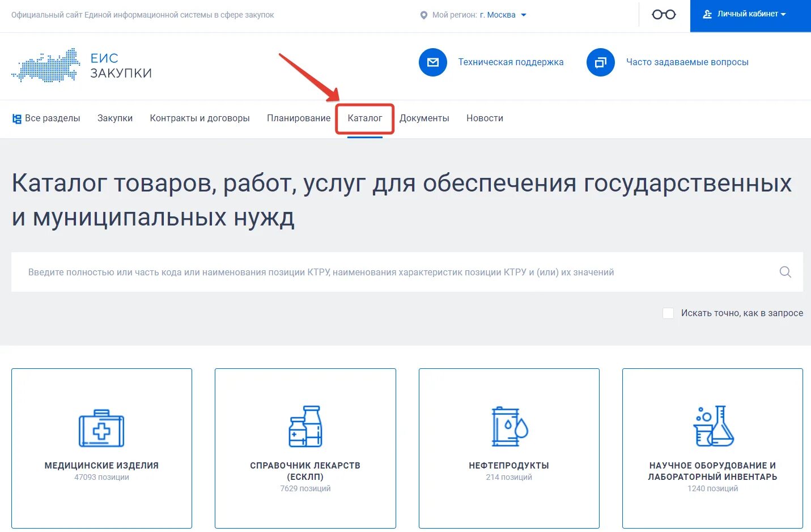
Task: Click the Официальный сайт Единой информационной системы text
Action: click(142, 15)
